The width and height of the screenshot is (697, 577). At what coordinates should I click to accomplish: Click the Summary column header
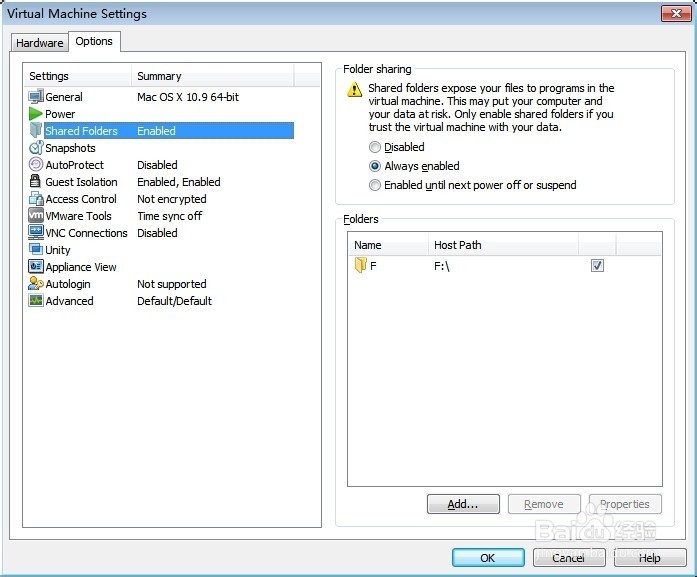click(x=213, y=76)
